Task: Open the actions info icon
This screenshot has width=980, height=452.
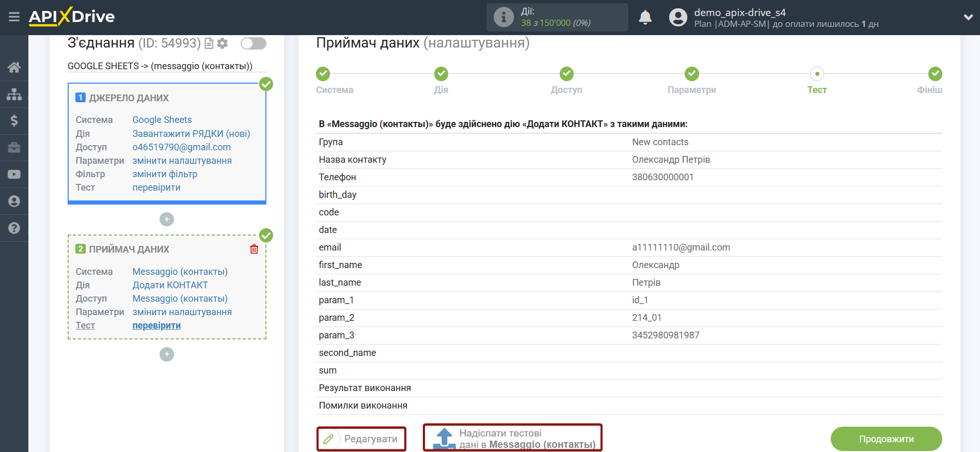Action: (x=503, y=17)
